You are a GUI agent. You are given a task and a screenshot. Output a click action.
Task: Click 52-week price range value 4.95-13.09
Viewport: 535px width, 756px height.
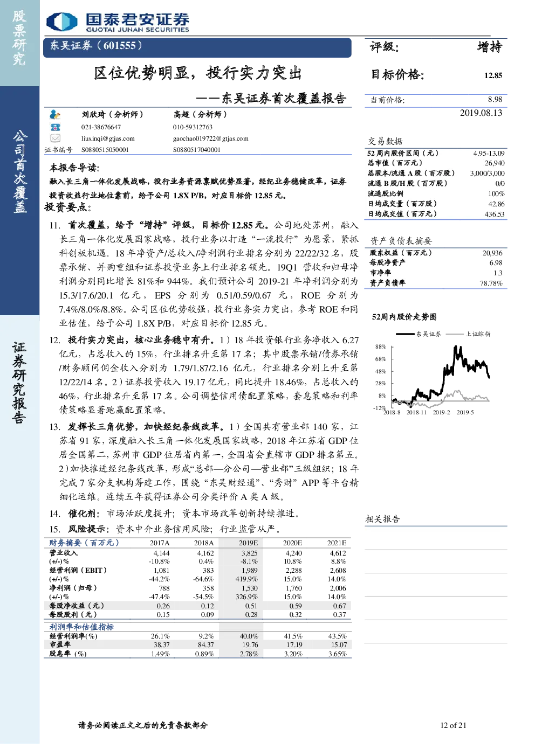coord(489,153)
